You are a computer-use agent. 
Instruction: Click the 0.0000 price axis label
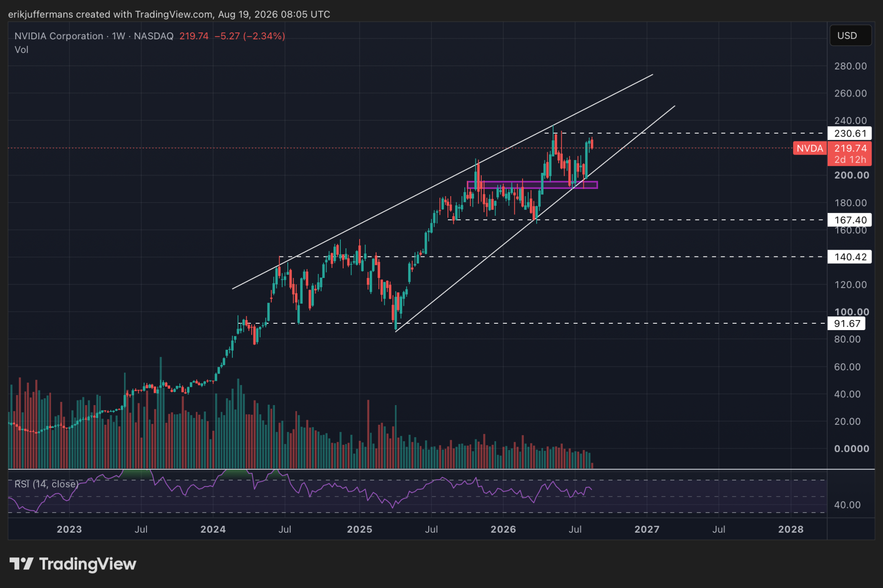point(851,449)
